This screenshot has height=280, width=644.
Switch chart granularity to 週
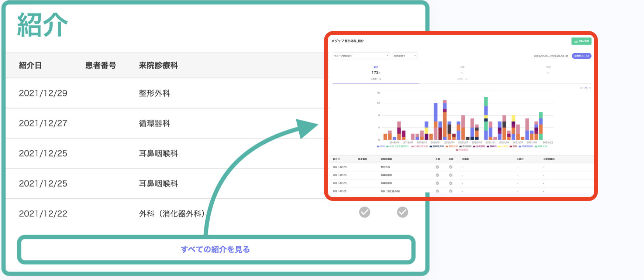click(x=581, y=88)
